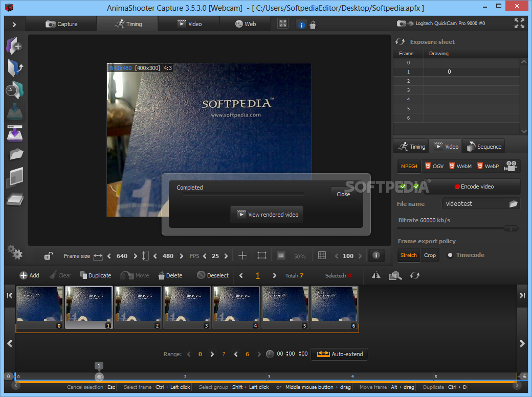Open the folder icon in left sidebar
The height and width of the screenshot is (397, 532).
[x=16, y=155]
